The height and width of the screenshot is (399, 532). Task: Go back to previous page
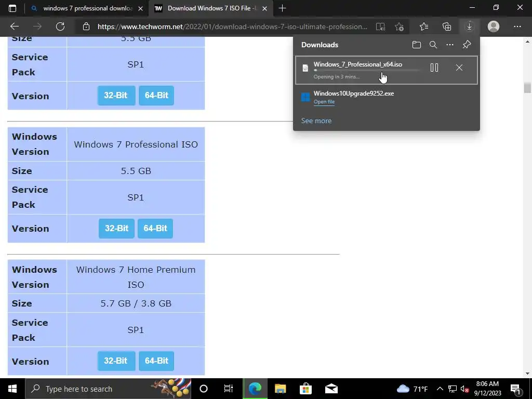point(14,26)
